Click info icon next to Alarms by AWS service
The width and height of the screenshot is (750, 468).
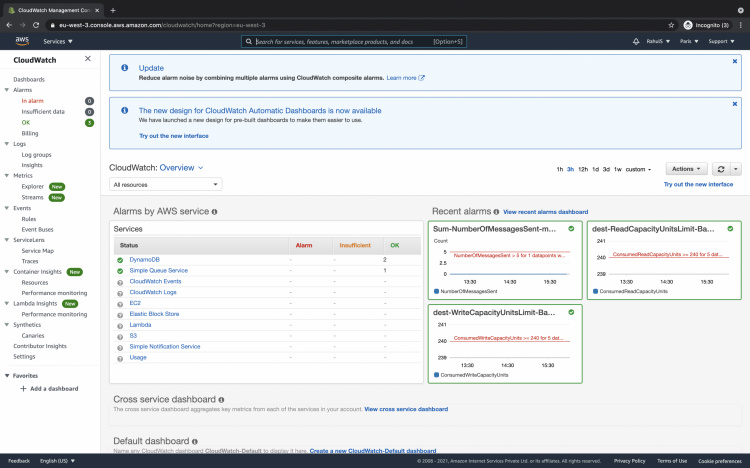pos(215,212)
